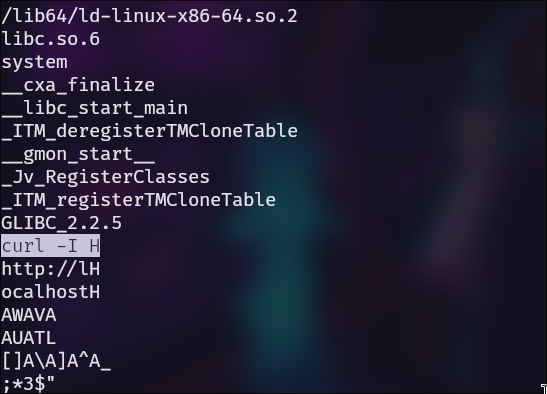
Task: Click on the 'AUATL' line
Action: 29,338
